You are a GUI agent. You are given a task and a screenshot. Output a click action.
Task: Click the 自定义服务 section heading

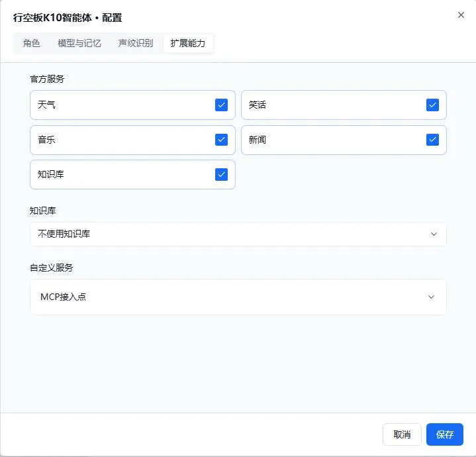tap(51, 268)
